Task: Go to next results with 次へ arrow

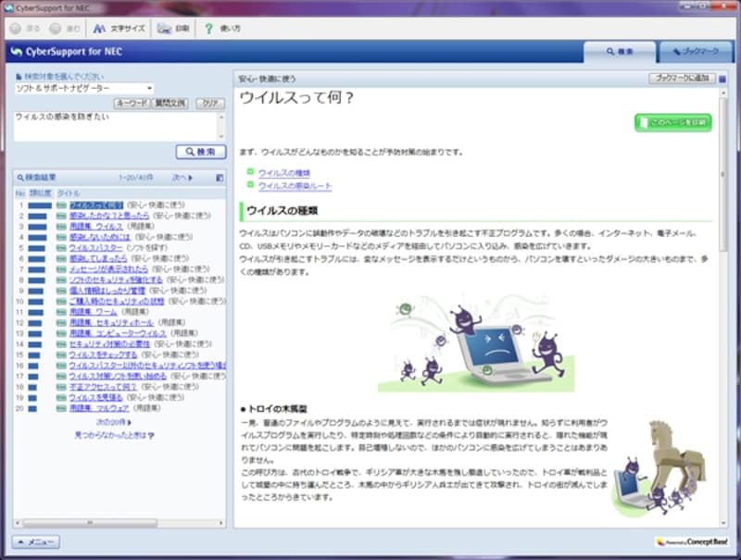Action: tap(182, 178)
